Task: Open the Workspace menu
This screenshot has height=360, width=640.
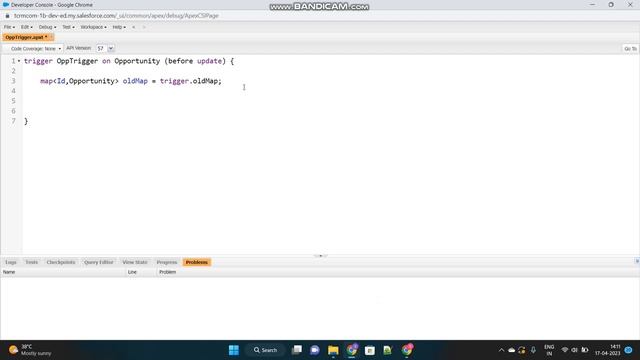Action: tap(93, 27)
